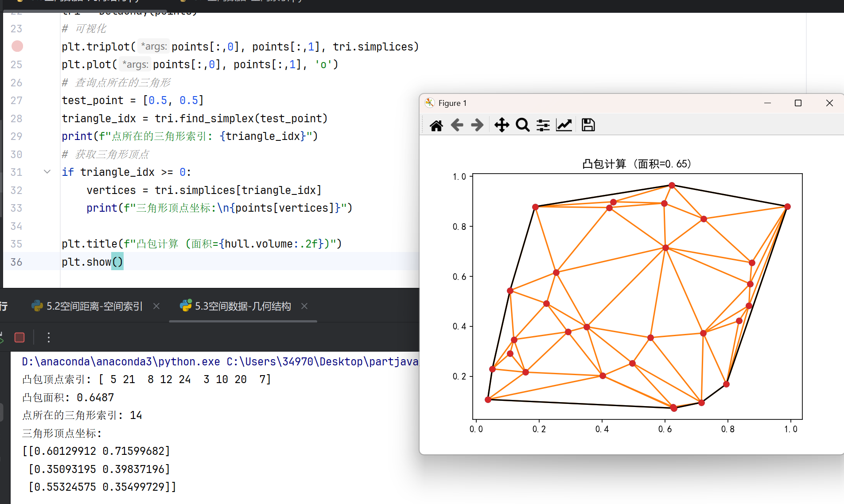The image size is (844, 504).
Task: Click the vertices = tri.simplices line
Action: click(204, 190)
